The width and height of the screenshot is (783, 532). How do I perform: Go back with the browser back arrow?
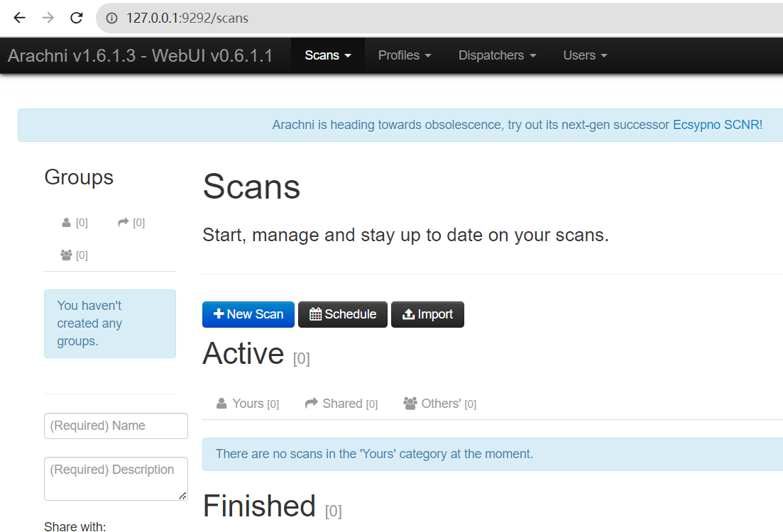(19, 18)
